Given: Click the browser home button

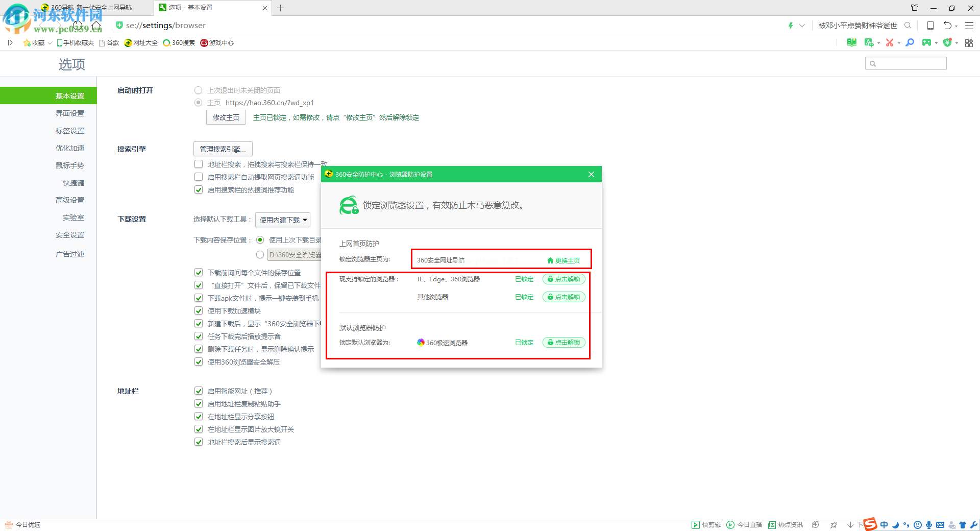Looking at the screenshot, I should click(96, 26).
